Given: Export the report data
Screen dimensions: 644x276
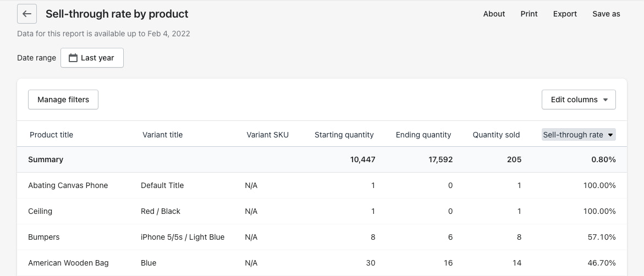Looking at the screenshot, I should 565,14.
